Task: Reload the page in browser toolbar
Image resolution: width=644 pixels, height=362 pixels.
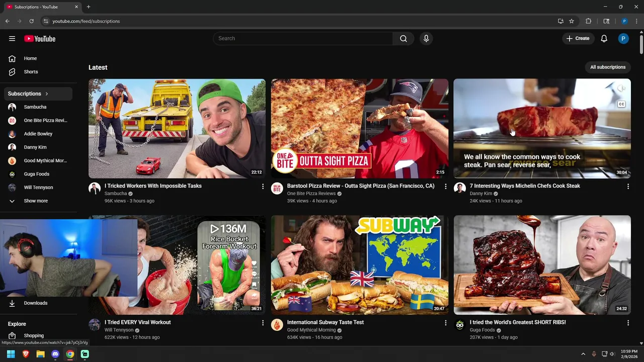Action: click(31, 21)
